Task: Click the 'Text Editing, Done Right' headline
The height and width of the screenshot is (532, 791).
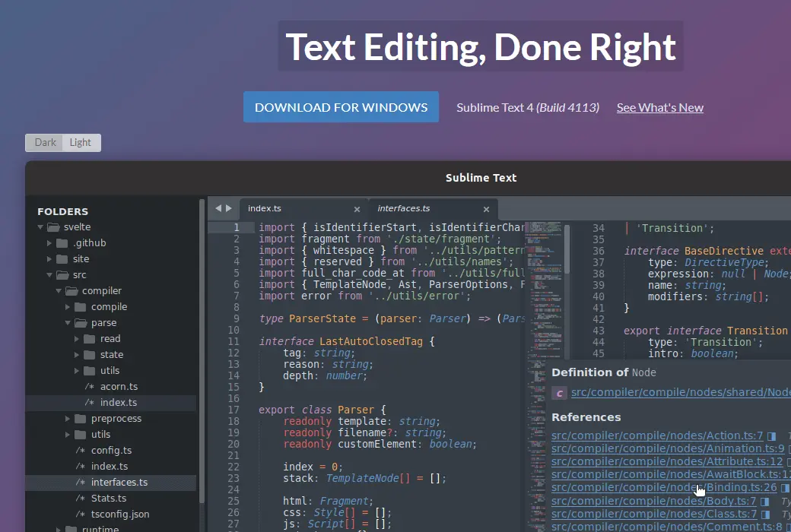Action: [481, 46]
